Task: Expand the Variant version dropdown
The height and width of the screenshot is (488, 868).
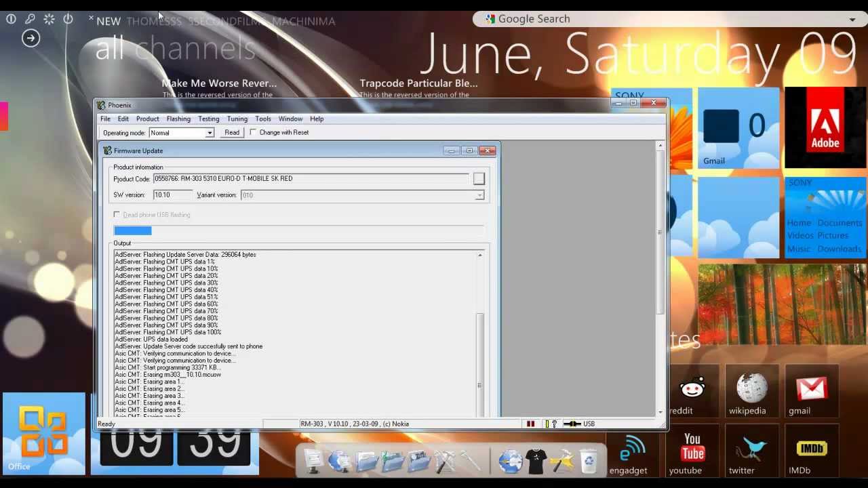Action: 479,195
